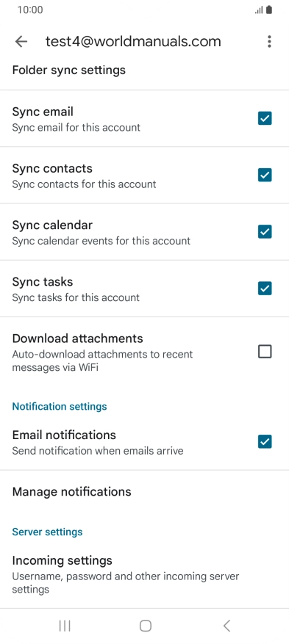
Task: Open Incoming settings for server
Action: pos(144,574)
